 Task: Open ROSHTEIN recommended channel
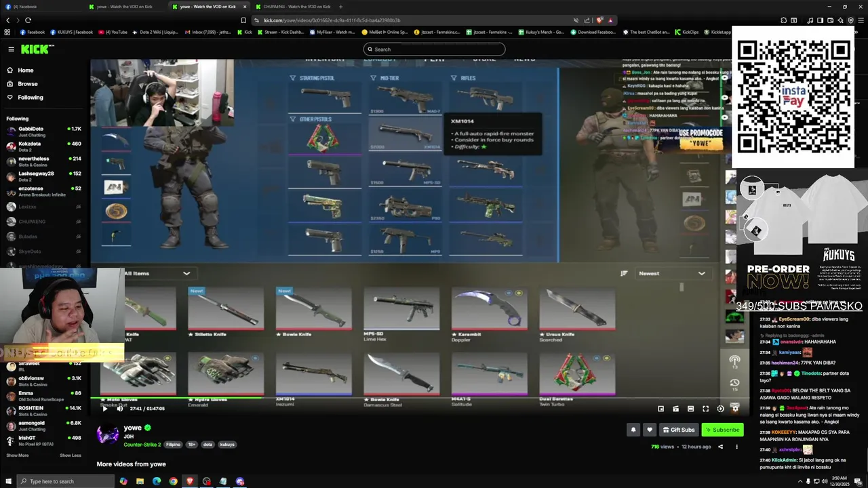(44, 411)
